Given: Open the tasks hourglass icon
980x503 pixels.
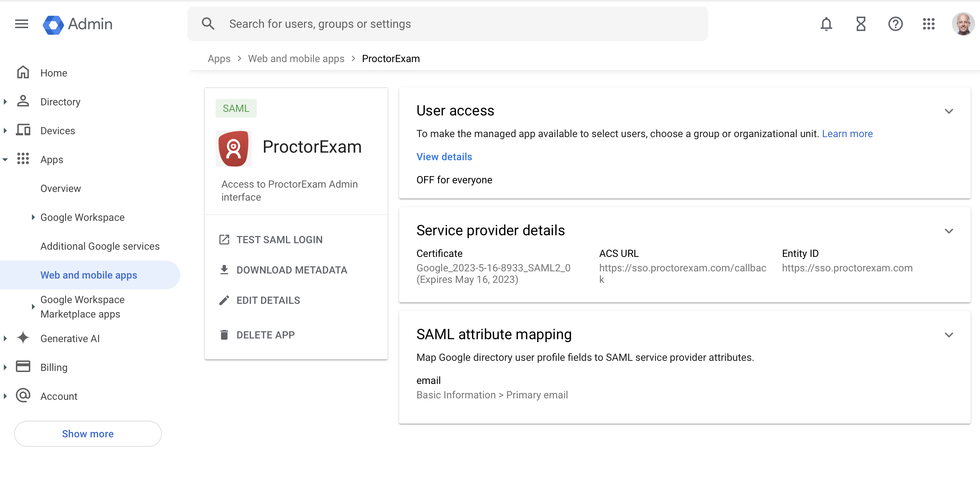Looking at the screenshot, I should pos(861,24).
